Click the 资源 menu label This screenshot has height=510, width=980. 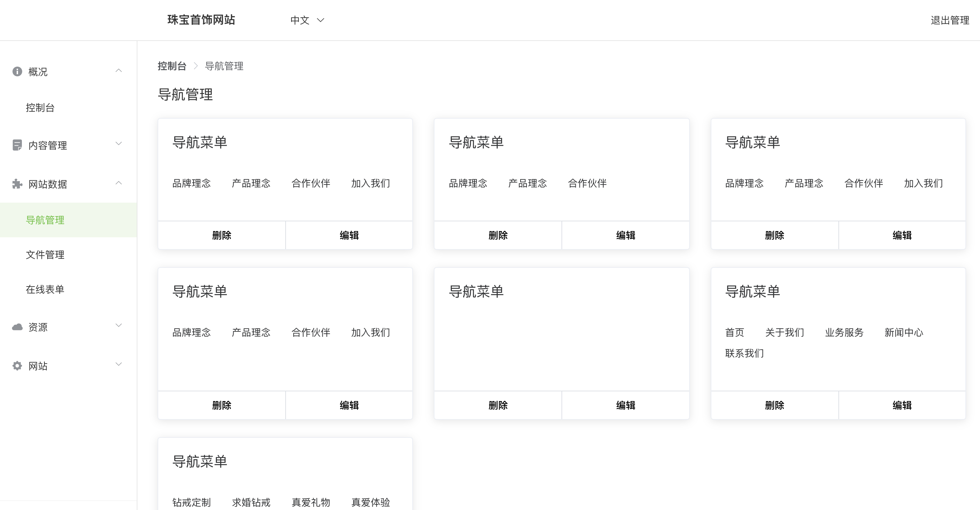[38, 327]
